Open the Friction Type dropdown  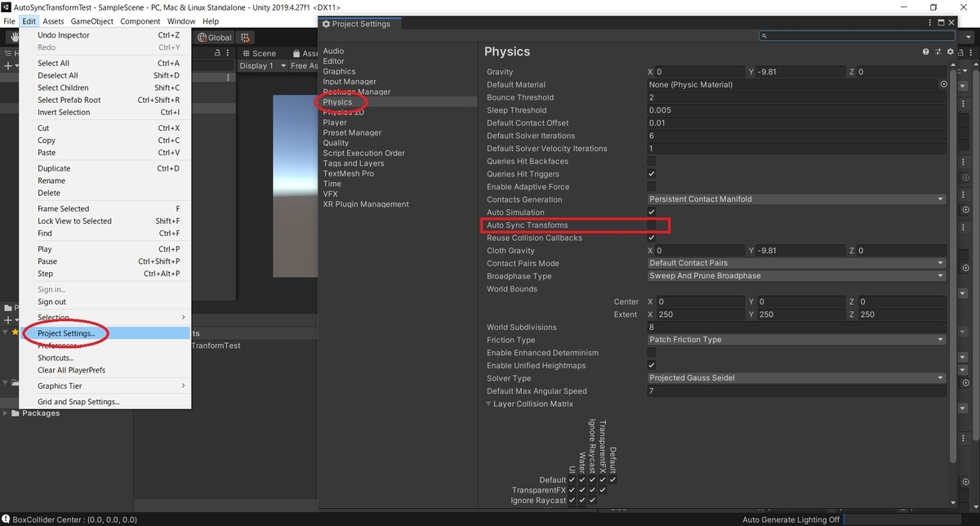click(x=796, y=340)
